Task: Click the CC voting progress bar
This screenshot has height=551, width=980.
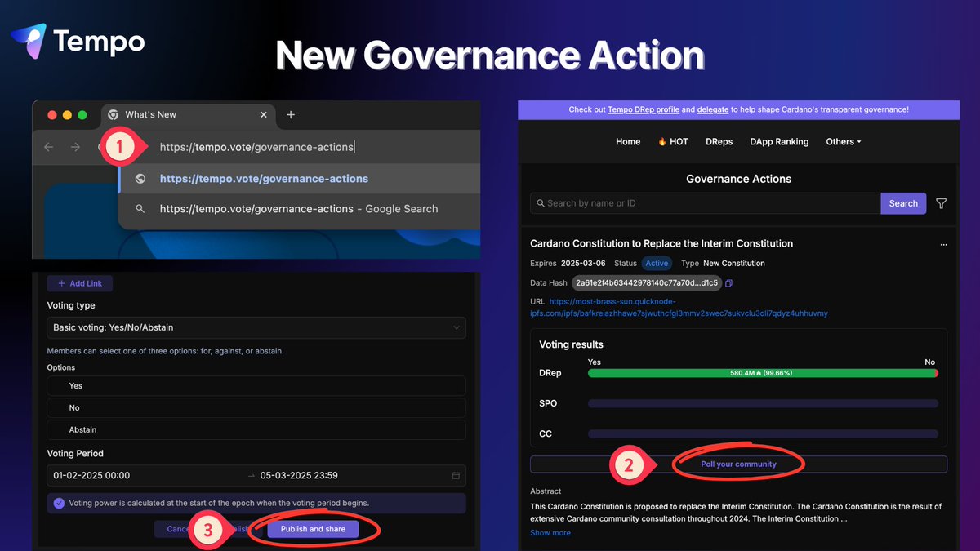Action: (x=763, y=433)
